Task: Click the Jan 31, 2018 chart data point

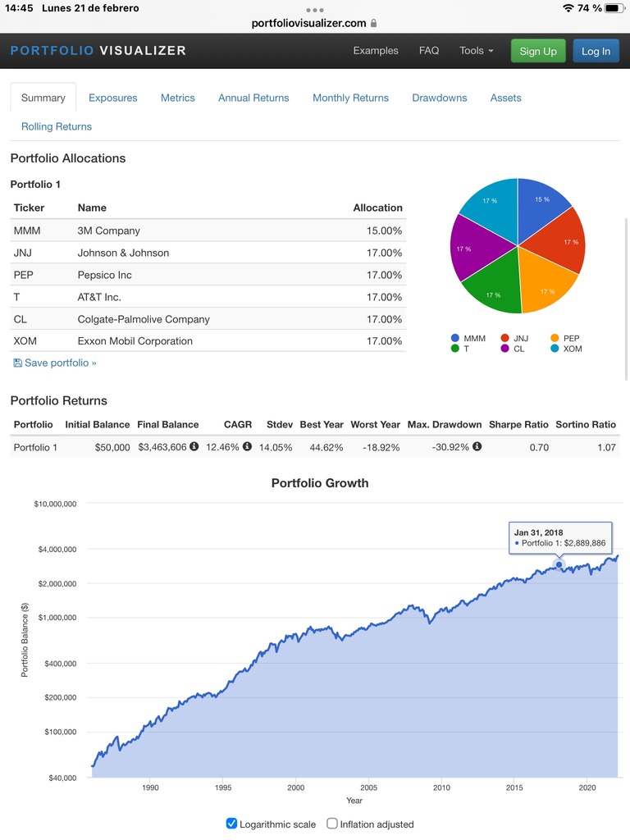Action: pos(559,564)
